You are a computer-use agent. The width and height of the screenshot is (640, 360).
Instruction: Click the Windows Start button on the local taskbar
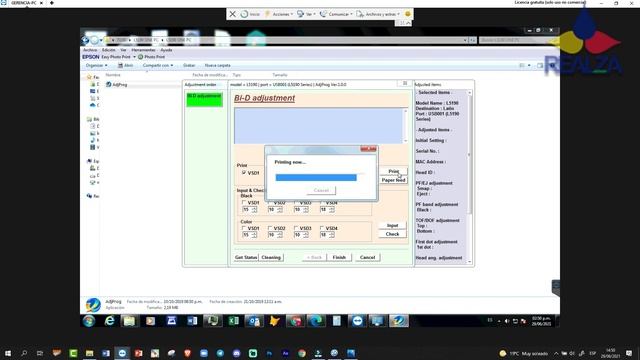[8, 353]
